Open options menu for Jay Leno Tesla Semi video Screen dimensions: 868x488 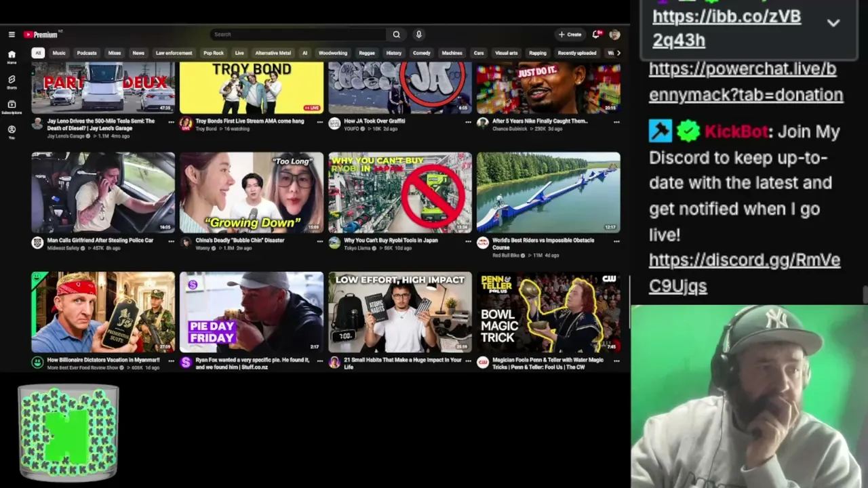coord(171,122)
